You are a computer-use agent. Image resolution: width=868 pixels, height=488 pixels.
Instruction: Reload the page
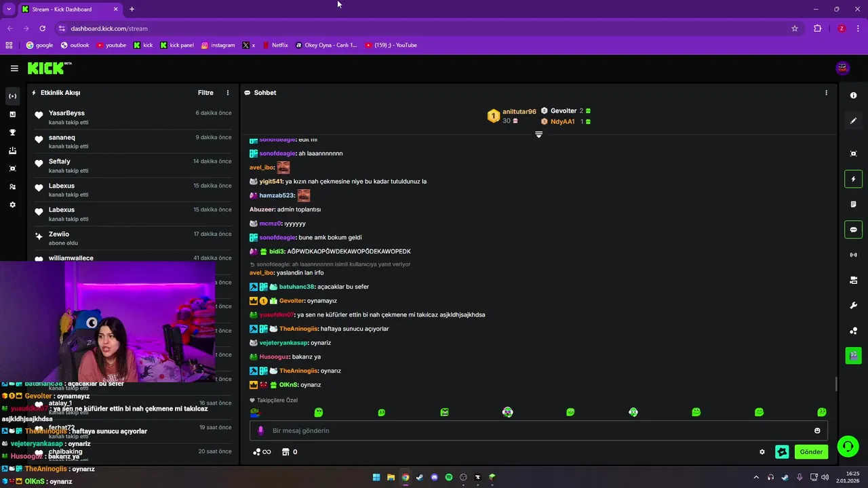pos(42,28)
